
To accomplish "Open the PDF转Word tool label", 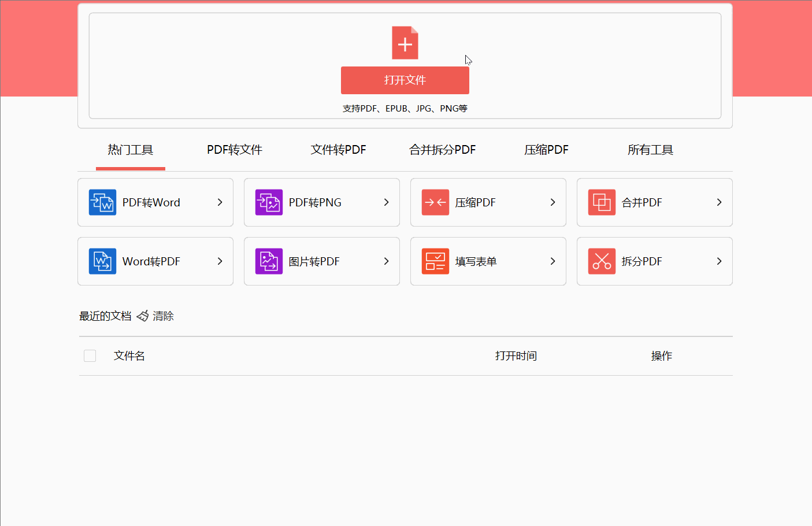I will click(x=151, y=203).
